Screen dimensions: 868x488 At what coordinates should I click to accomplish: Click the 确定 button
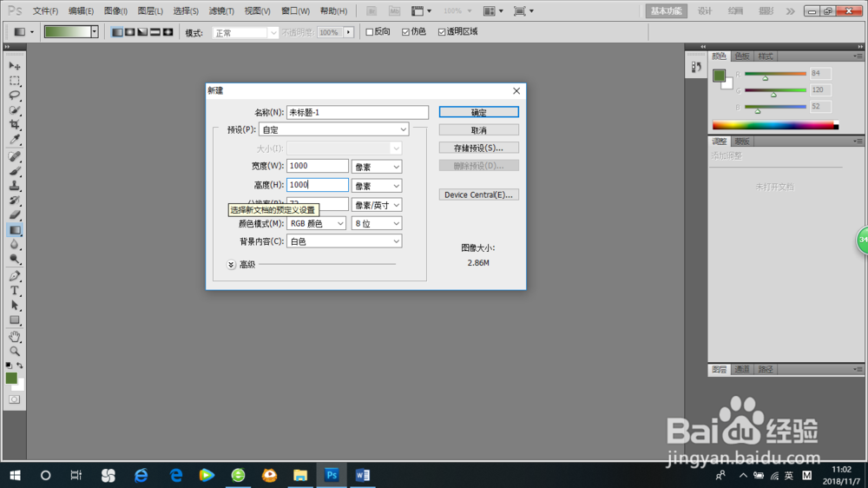479,112
